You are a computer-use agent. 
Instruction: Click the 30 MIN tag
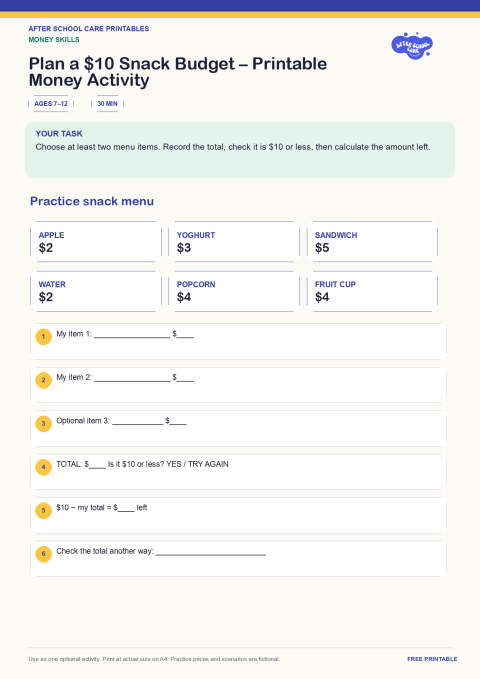(x=107, y=103)
